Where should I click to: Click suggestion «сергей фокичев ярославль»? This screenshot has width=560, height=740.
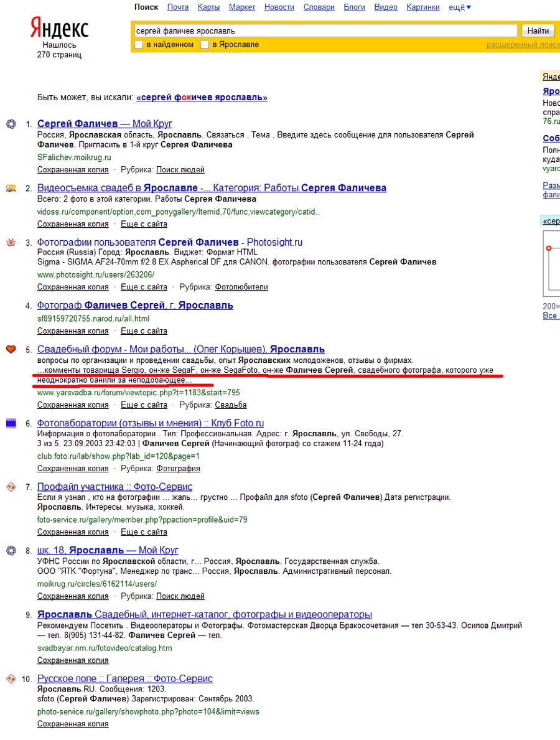(202, 97)
